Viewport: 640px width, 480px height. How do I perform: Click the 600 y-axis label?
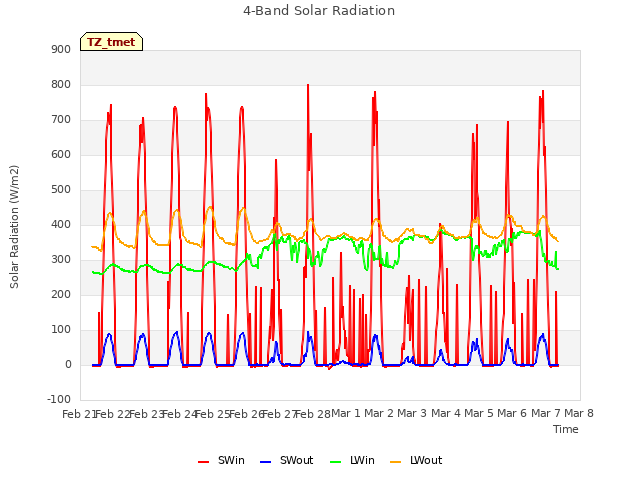click(61, 155)
